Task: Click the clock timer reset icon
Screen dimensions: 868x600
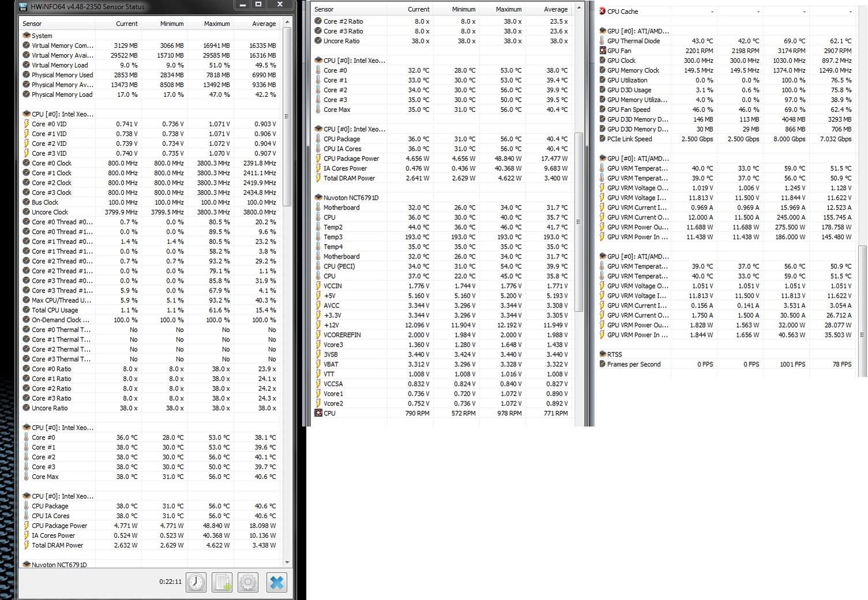Action: point(196,582)
